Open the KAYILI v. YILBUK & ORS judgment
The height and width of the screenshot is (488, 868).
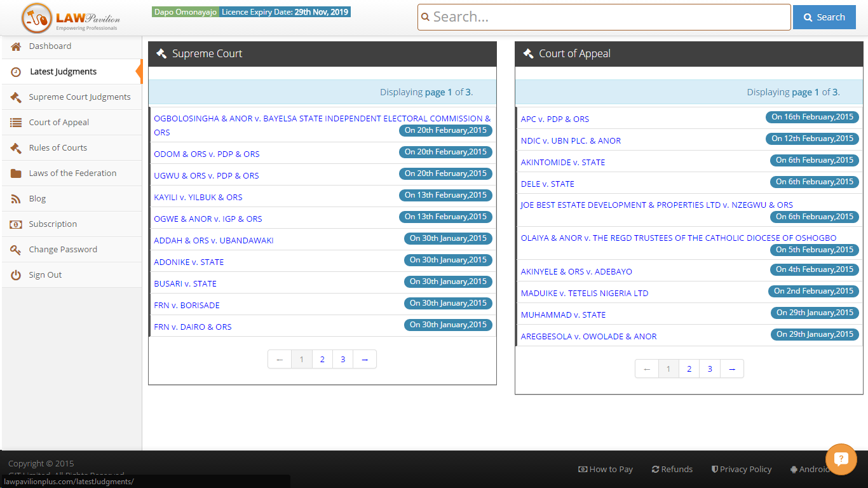[198, 198]
